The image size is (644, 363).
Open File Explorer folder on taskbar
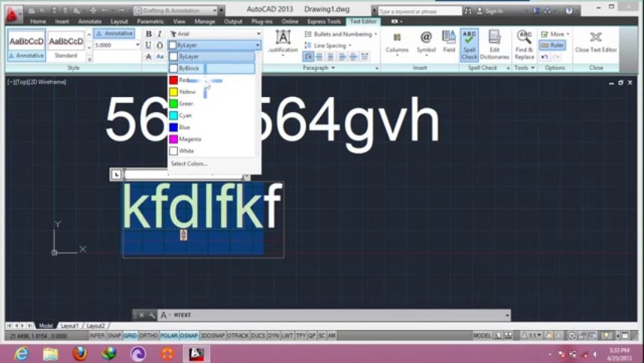(50, 354)
